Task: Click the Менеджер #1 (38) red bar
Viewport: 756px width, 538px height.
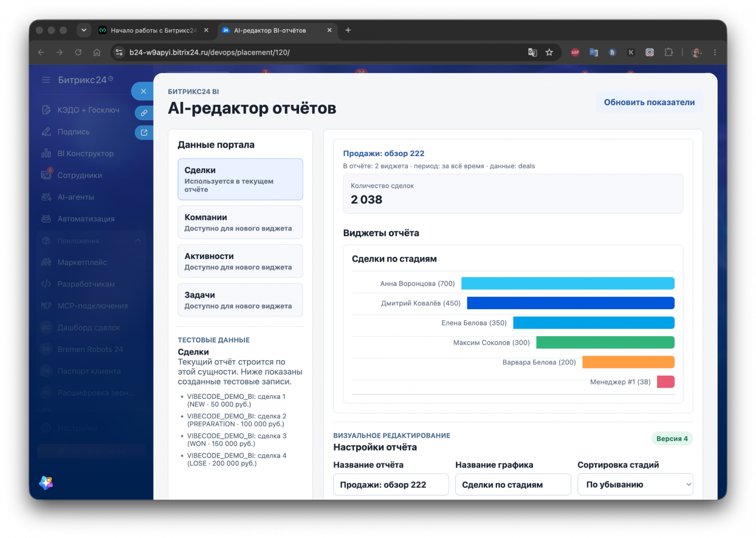Action: click(x=666, y=382)
